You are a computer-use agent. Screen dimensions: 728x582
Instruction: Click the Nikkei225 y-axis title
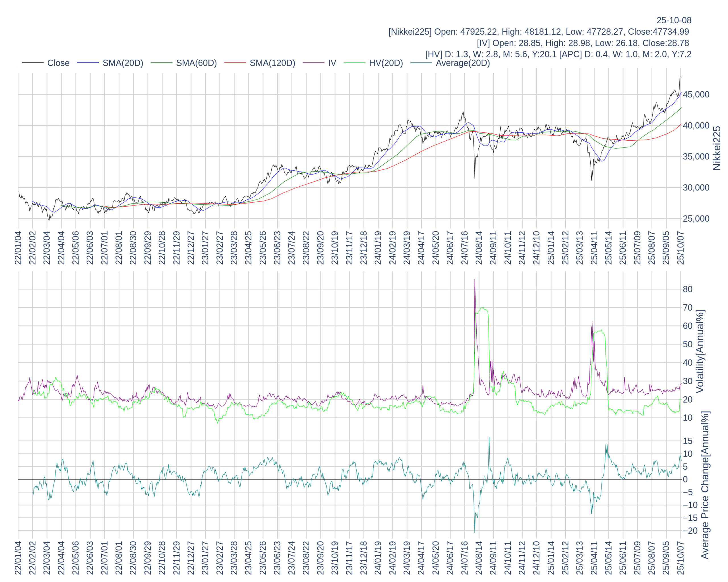(717, 148)
